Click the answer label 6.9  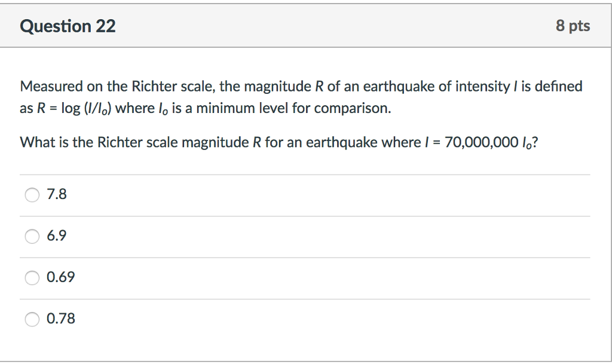[x=56, y=235]
